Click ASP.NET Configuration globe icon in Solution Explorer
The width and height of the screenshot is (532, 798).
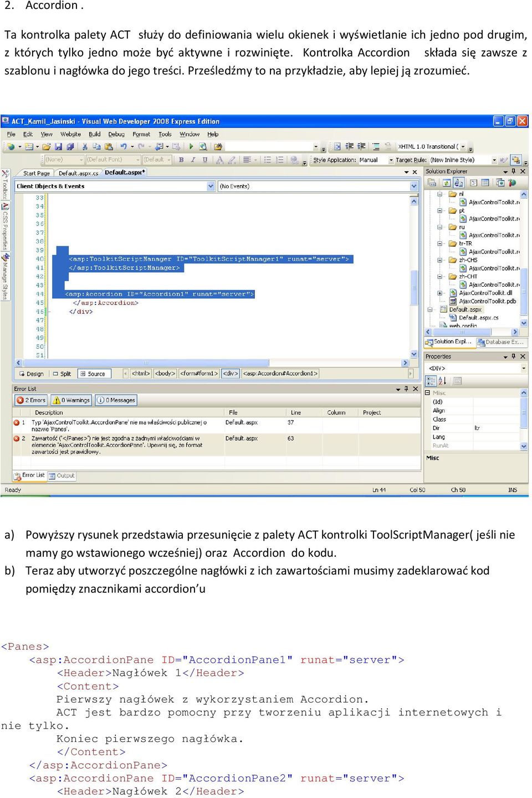(x=512, y=182)
